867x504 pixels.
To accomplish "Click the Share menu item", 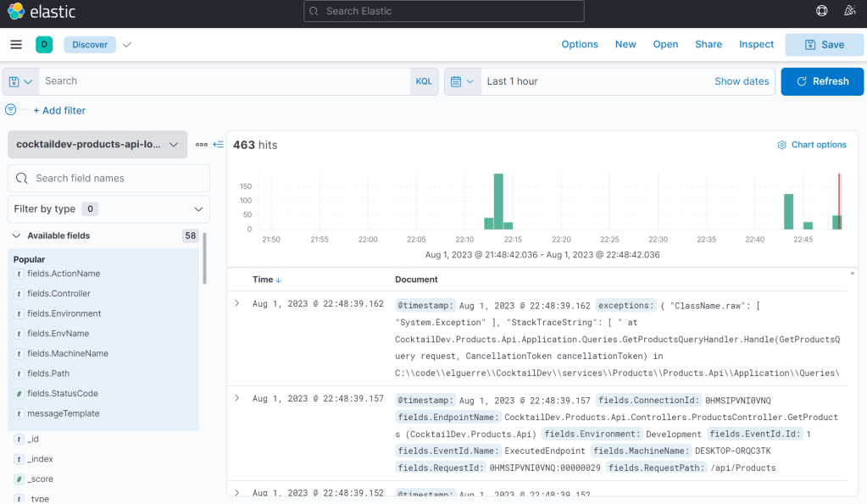I will tap(709, 45).
